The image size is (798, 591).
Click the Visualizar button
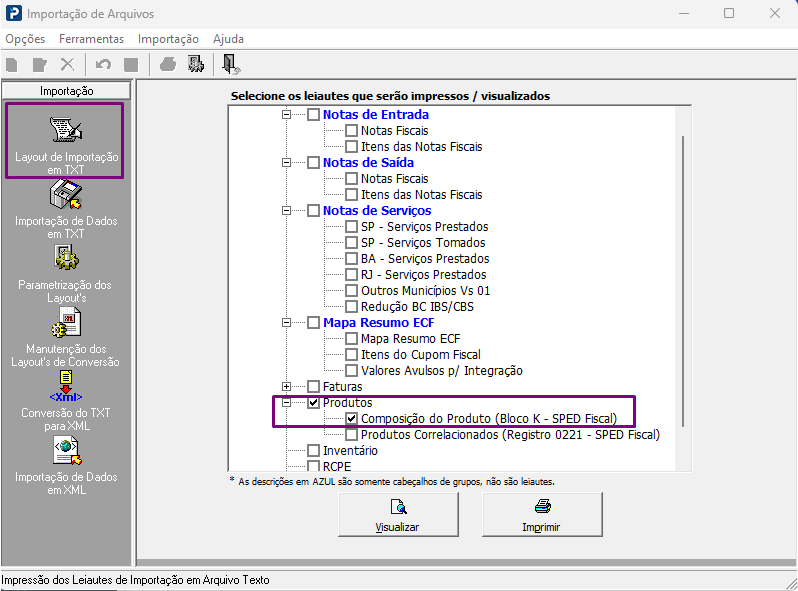398,515
